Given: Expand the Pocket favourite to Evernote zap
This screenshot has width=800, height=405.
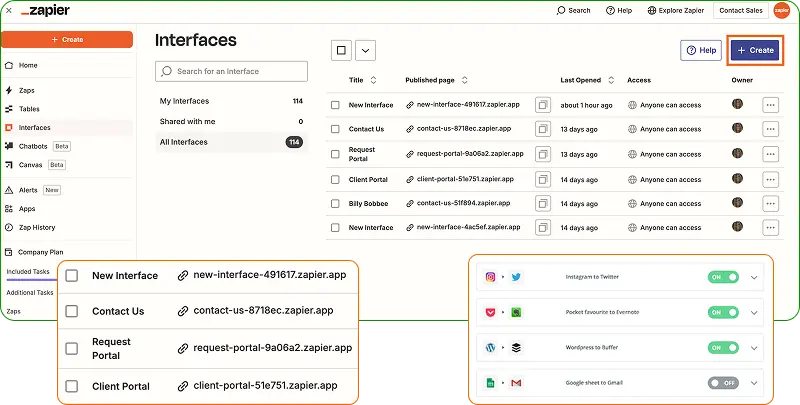Looking at the screenshot, I should (754, 313).
